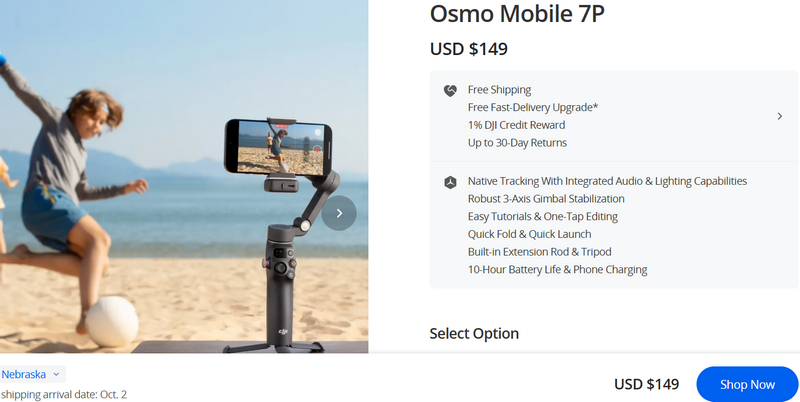Click the Robust 3-Axis Gimbal Stabilization line
Screen dimensions: 800x402
[546, 198]
